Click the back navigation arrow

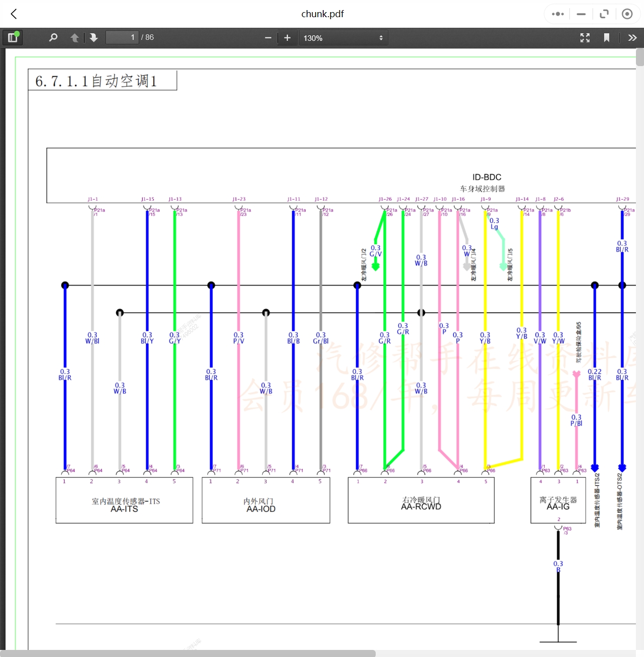point(13,14)
